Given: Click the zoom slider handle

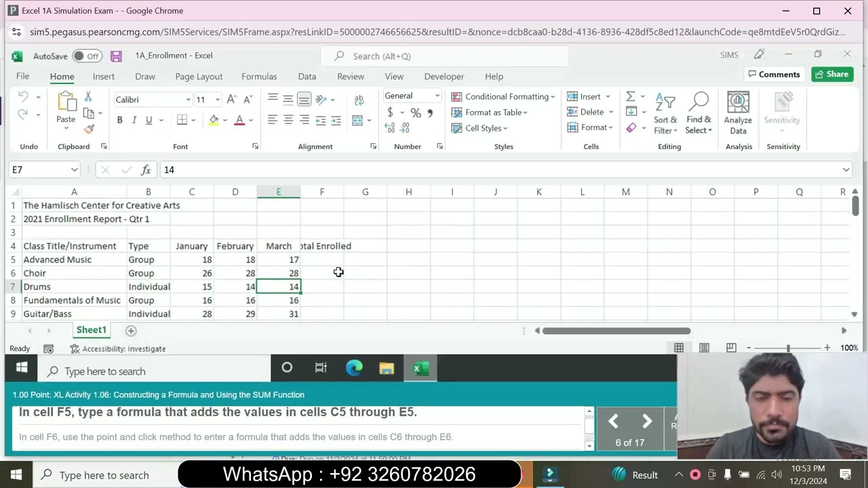Looking at the screenshot, I should tap(788, 348).
